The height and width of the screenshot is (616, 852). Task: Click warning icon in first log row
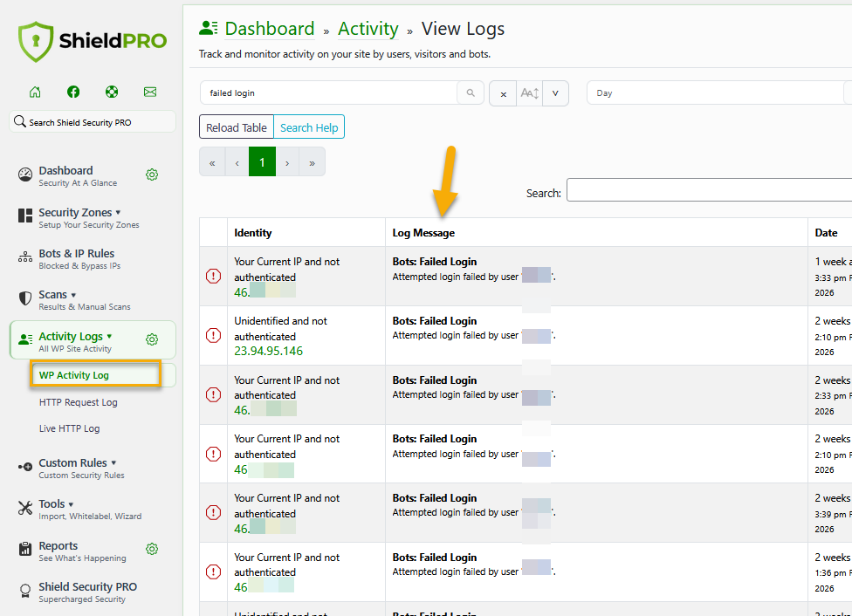(x=214, y=276)
